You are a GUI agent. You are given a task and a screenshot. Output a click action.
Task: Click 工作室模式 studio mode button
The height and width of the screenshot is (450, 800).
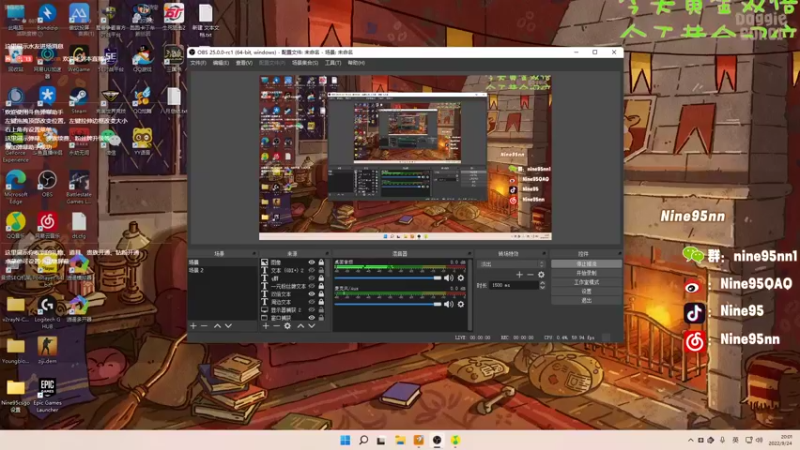click(586, 282)
